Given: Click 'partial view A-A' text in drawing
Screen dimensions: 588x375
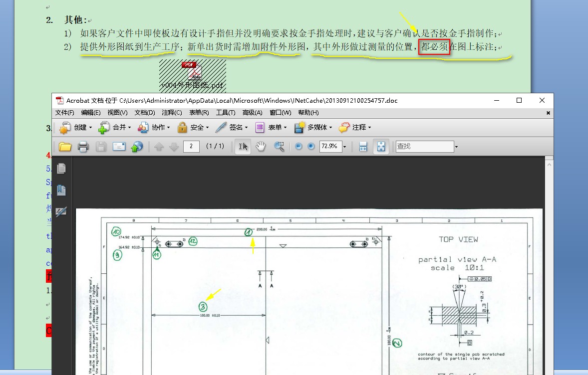Looking at the screenshot, I should click(457, 259).
